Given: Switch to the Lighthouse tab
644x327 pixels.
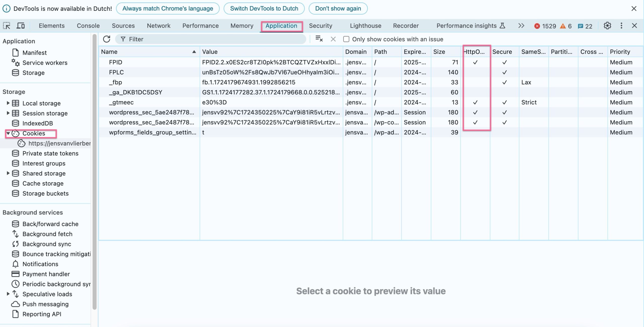Looking at the screenshot, I should click(366, 26).
